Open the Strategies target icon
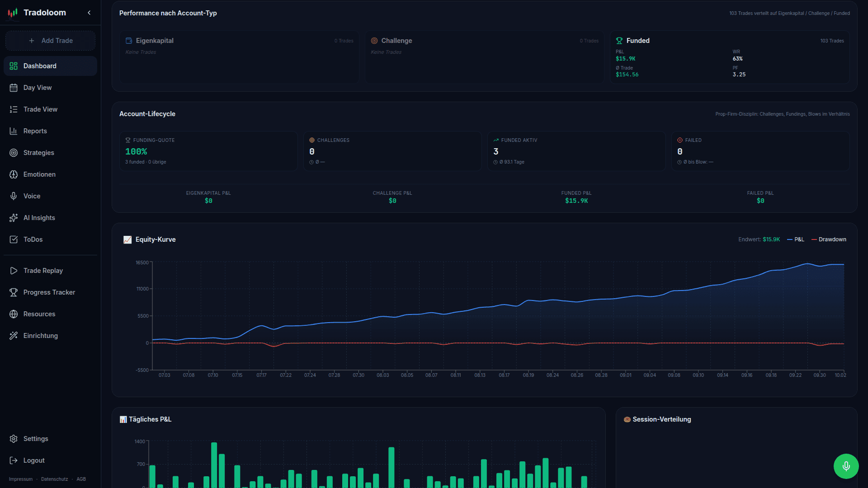Screen dimensions: 868x488 (x=14, y=153)
